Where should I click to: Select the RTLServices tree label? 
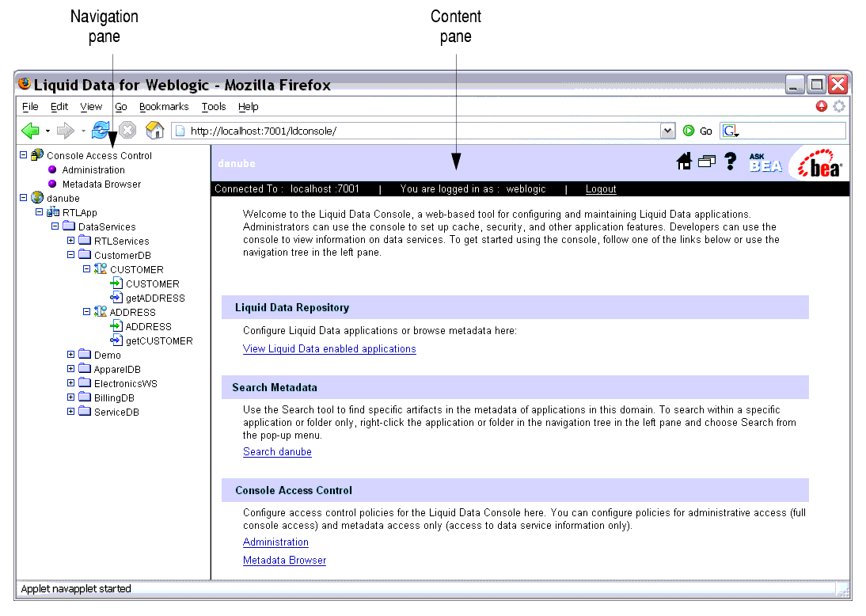121,241
